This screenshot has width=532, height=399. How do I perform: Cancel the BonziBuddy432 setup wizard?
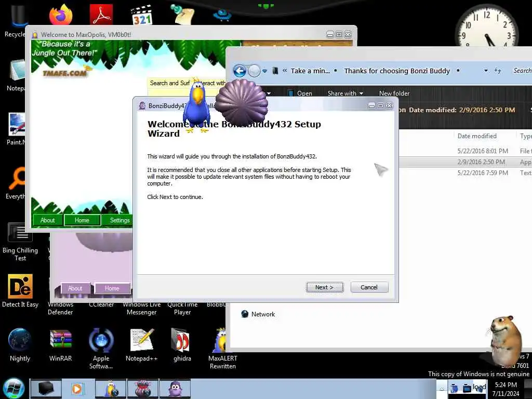369,287
